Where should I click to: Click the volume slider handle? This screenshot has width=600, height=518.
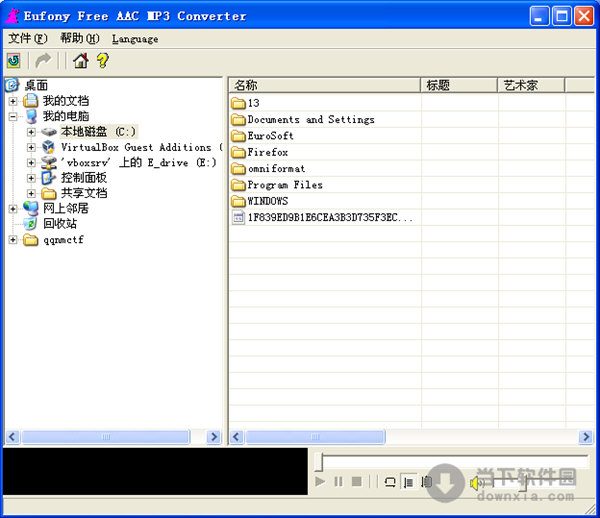[523, 483]
